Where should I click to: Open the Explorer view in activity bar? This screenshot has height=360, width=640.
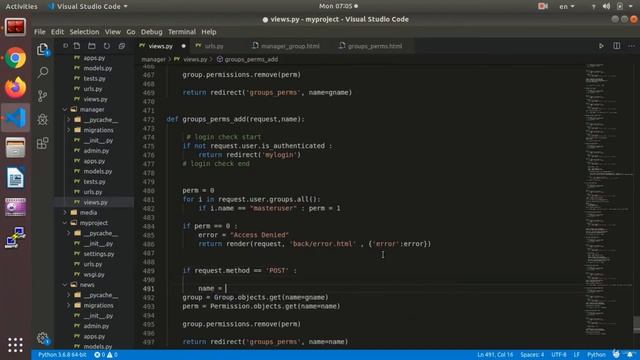(43, 49)
